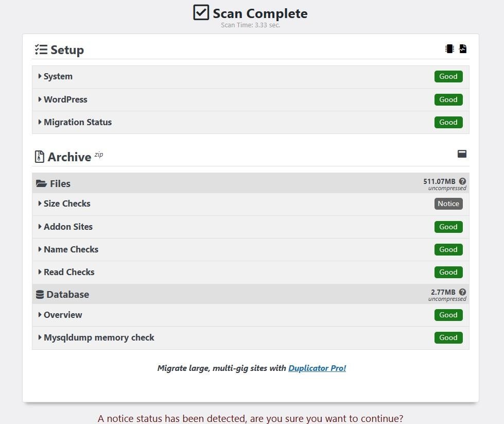Viewport: 504px width, 424px height.
Task: Expand Name Checks row
Action: [250, 249]
